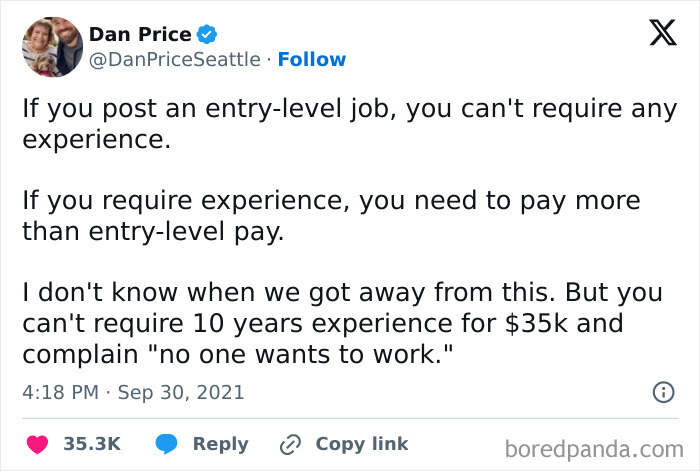Screen dimensions: 700x471
Task: Open the @DanPriceSeattle handle link
Action: (x=177, y=60)
